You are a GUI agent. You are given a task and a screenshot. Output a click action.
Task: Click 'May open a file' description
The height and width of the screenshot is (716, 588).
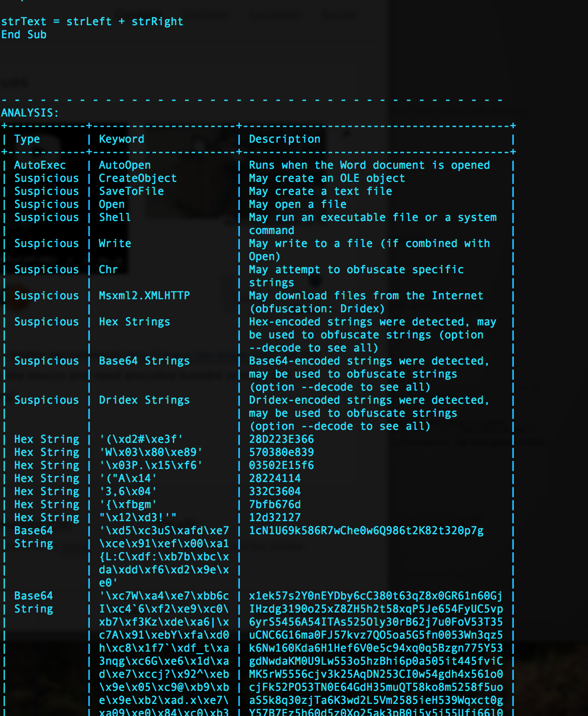298,204
